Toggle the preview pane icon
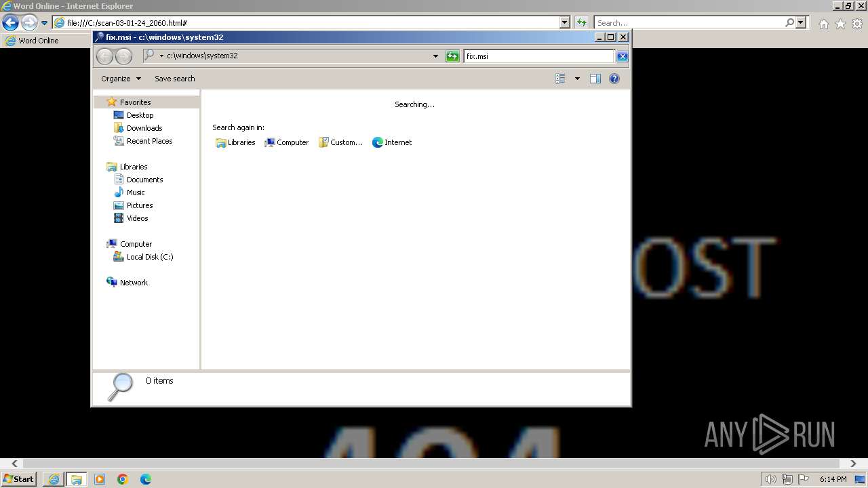 [x=595, y=79]
